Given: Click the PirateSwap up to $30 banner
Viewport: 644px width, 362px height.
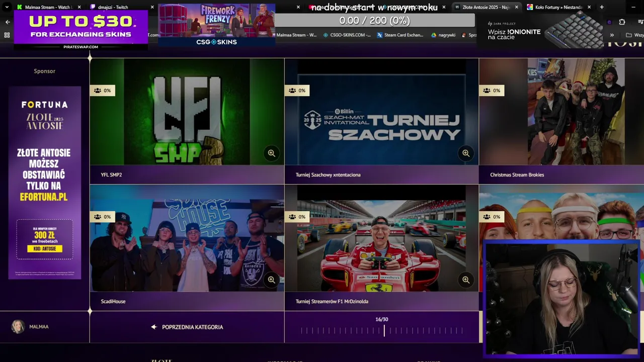Looking at the screenshot, I should point(81,30).
